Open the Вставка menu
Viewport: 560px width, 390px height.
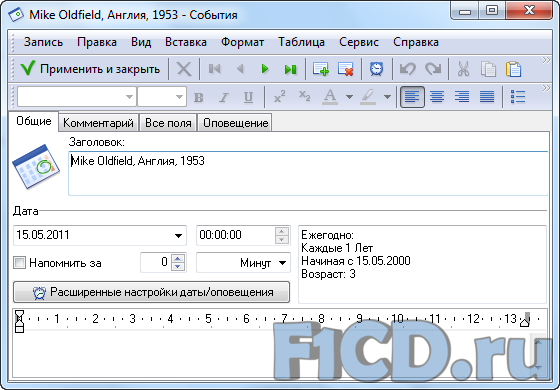point(186,42)
